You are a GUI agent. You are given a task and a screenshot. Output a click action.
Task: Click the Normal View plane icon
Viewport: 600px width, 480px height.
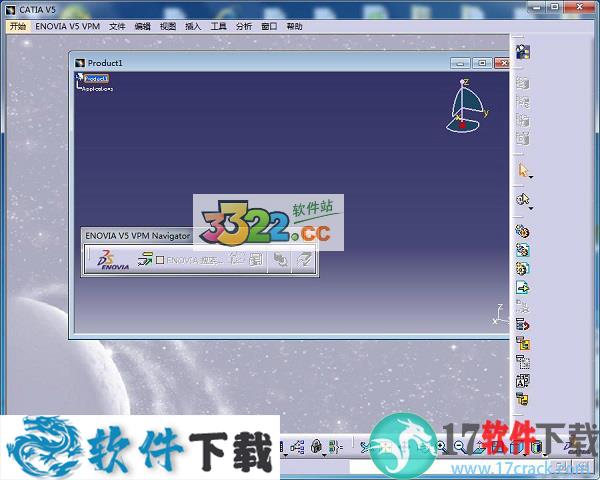pos(478,447)
